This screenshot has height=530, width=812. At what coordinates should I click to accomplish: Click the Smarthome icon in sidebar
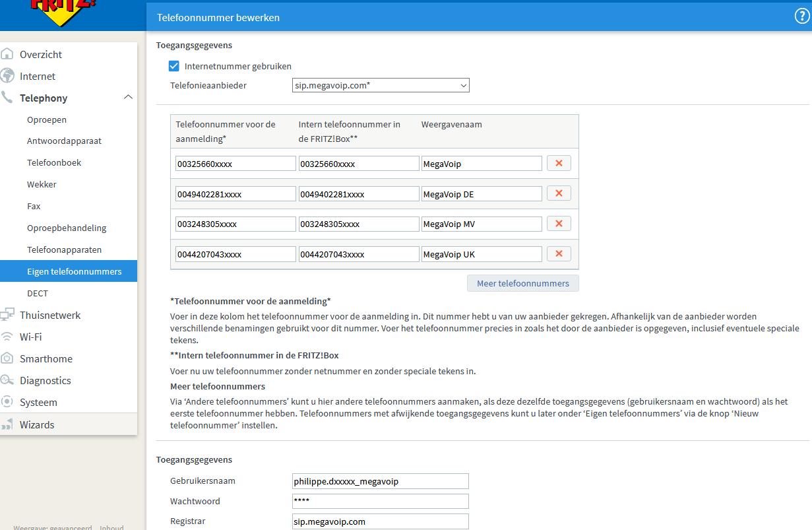click(7, 358)
